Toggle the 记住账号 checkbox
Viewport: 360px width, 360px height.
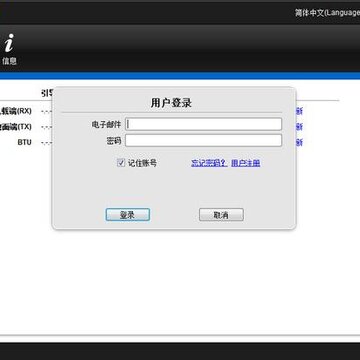[x=121, y=163]
